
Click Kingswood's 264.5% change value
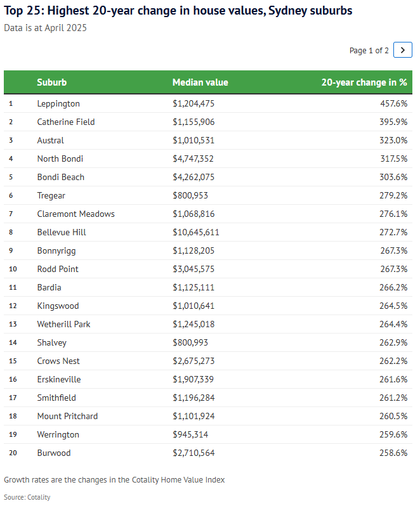[x=394, y=306]
